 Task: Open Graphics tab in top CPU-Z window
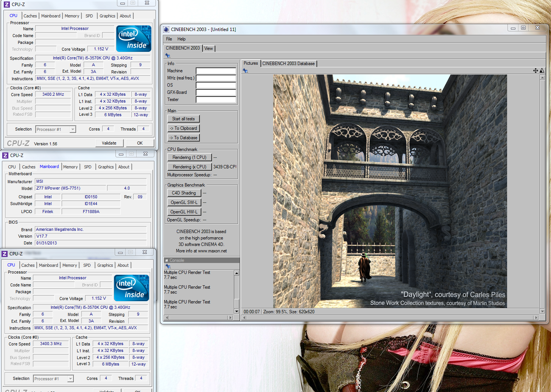click(107, 16)
